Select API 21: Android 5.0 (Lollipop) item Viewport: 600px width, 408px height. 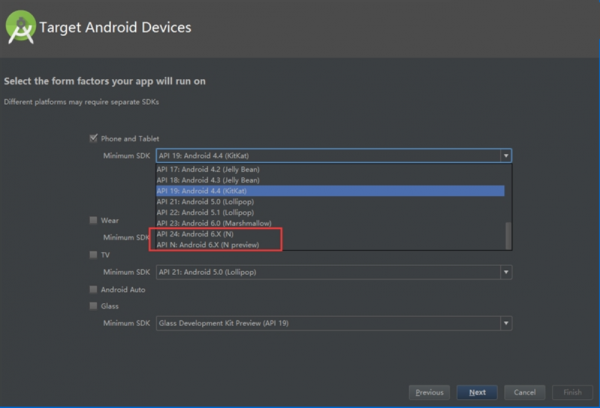coord(205,201)
